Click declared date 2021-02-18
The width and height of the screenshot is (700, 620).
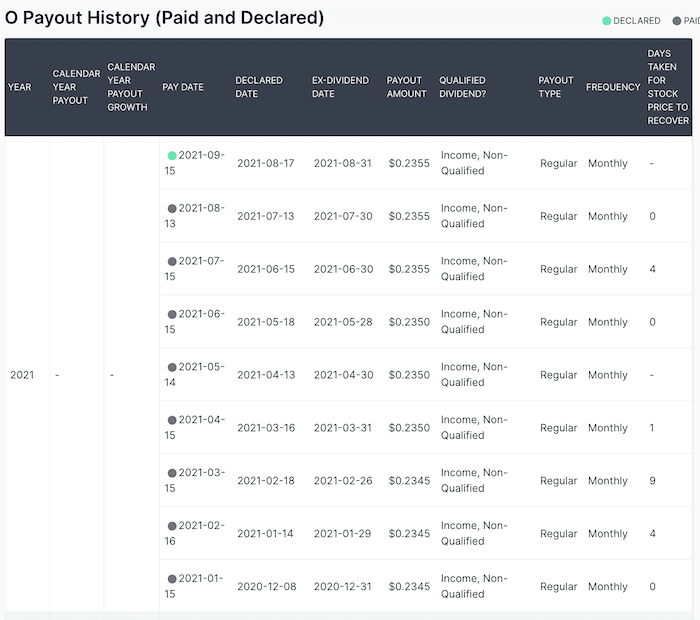266,481
